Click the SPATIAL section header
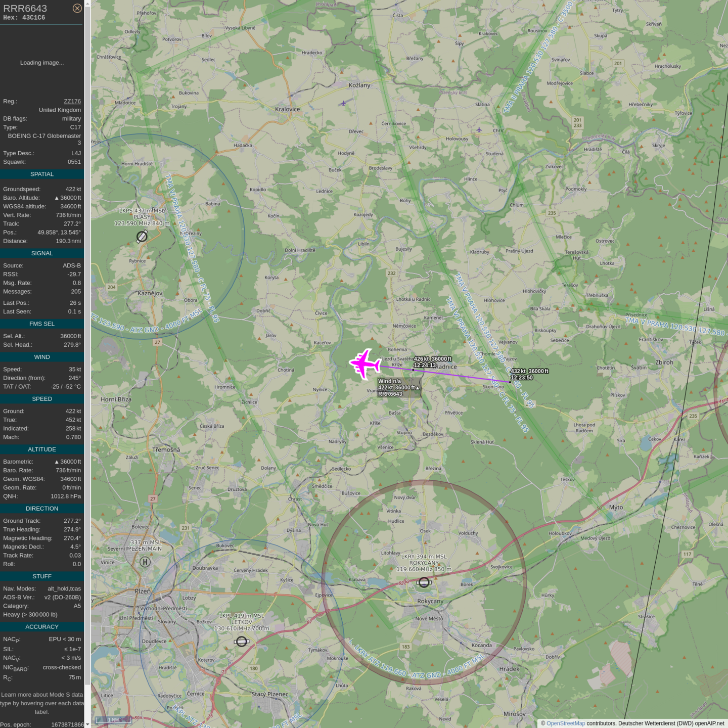728x728 pixels. coord(42,174)
